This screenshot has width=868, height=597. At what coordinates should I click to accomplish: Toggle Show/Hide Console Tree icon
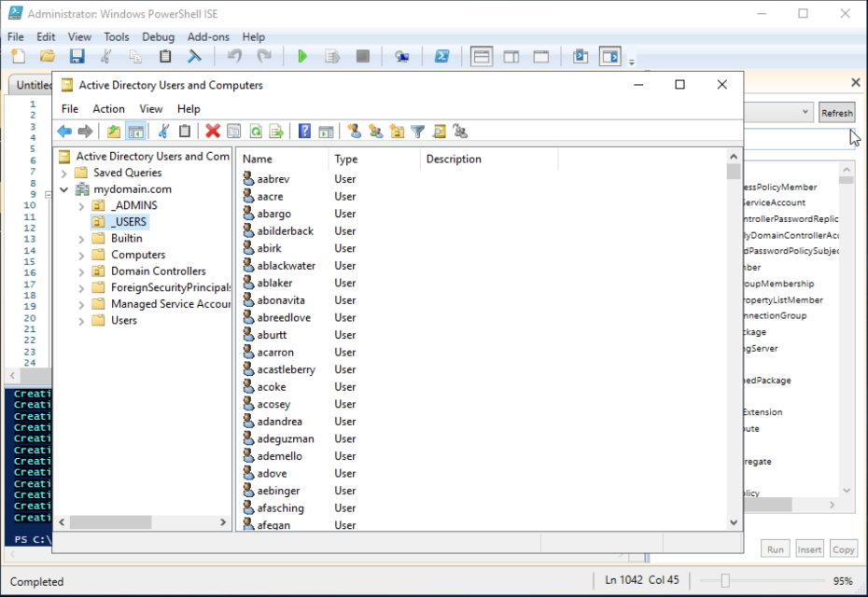(135, 132)
